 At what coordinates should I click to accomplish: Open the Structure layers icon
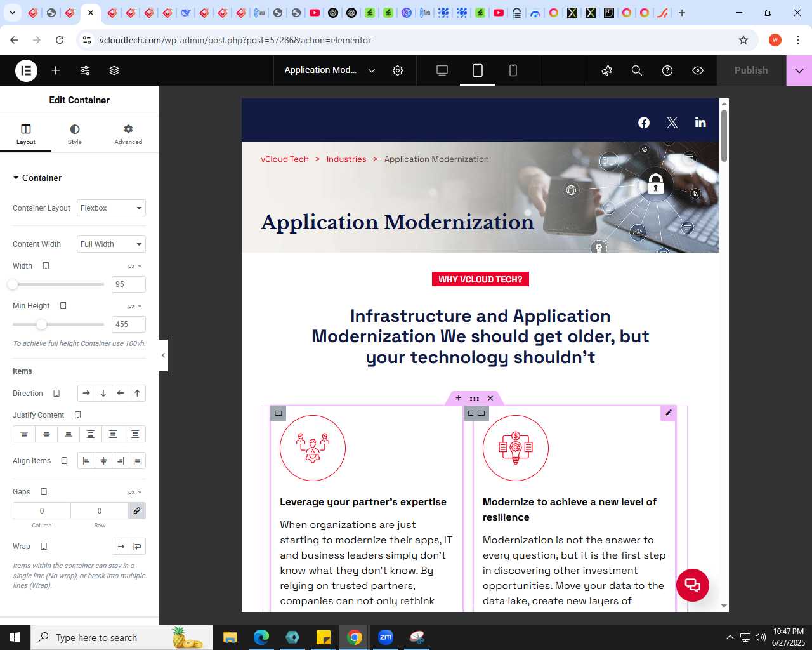pyautogui.click(x=114, y=70)
